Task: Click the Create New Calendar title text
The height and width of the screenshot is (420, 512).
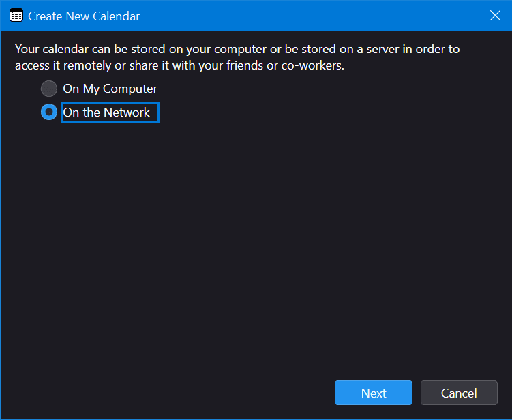Action: (x=84, y=16)
